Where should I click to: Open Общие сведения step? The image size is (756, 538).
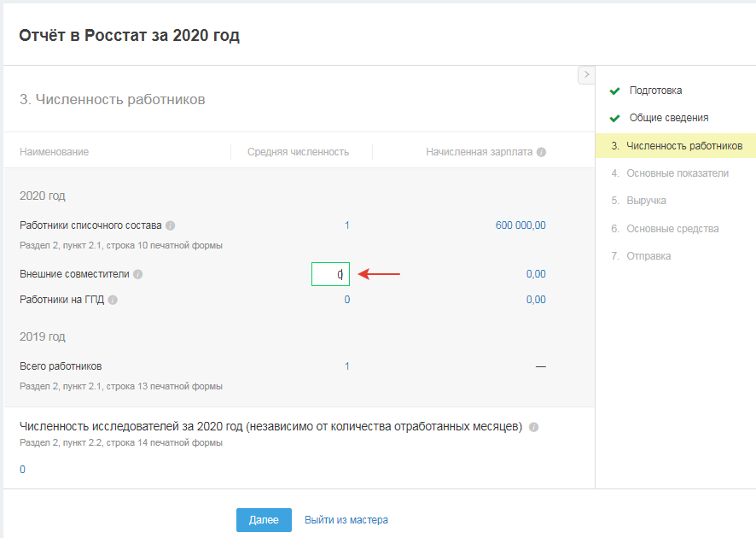tap(669, 118)
